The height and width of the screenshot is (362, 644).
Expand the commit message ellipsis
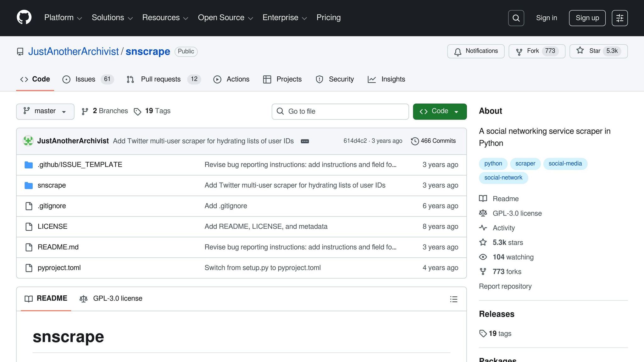pyautogui.click(x=305, y=141)
